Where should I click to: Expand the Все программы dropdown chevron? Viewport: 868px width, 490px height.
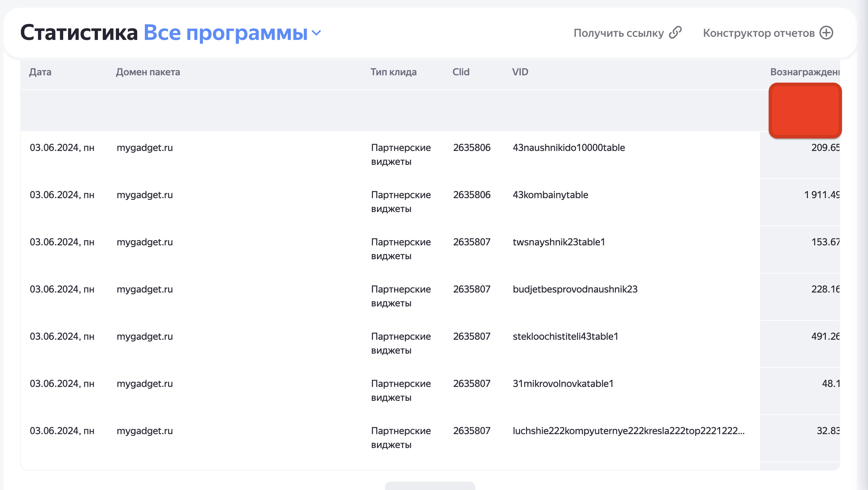pyautogui.click(x=316, y=33)
